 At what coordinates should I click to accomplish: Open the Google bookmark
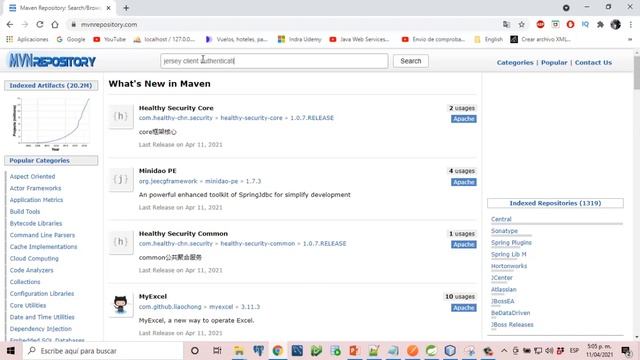point(71,40)
